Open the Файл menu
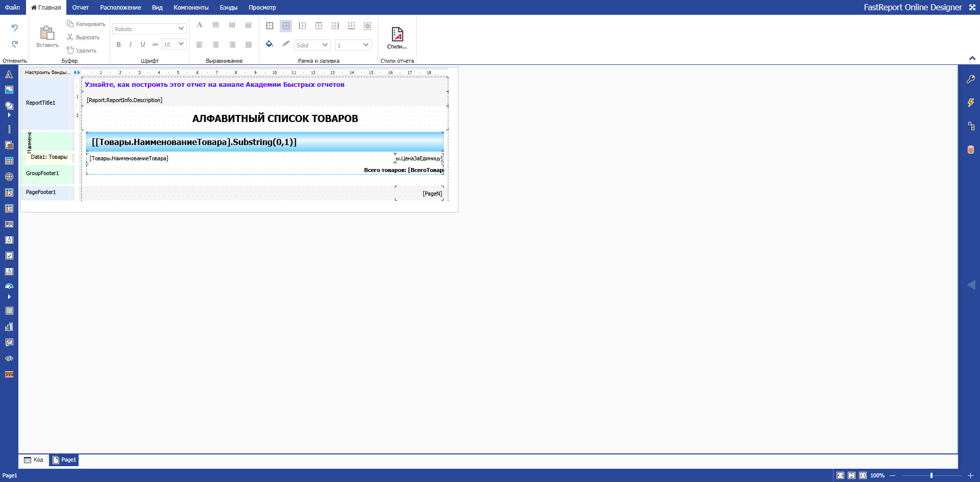Viewport: 980px width, 482px height. [13, 7]
